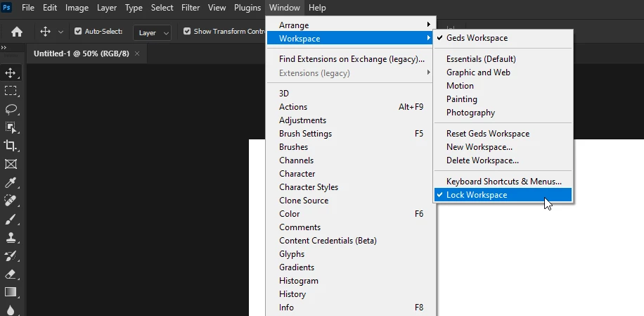Viewport: 644px width, 316px height.
Task: Click the Photoshop Ps logo icon
Action: click(x=7, y=7)
